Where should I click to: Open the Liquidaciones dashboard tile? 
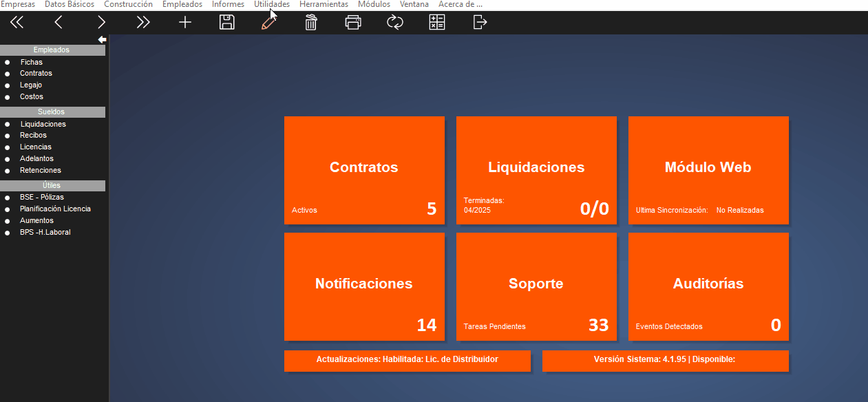536,170
